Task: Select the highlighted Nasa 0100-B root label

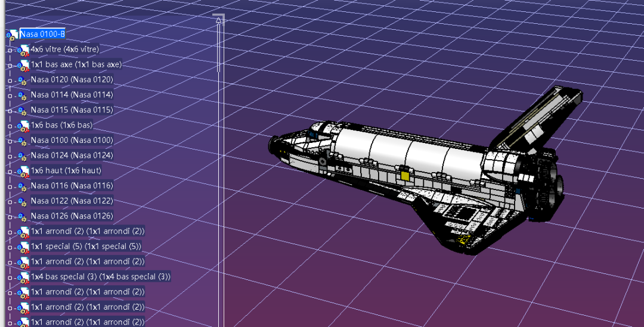Action: click(x=42, y=34)
